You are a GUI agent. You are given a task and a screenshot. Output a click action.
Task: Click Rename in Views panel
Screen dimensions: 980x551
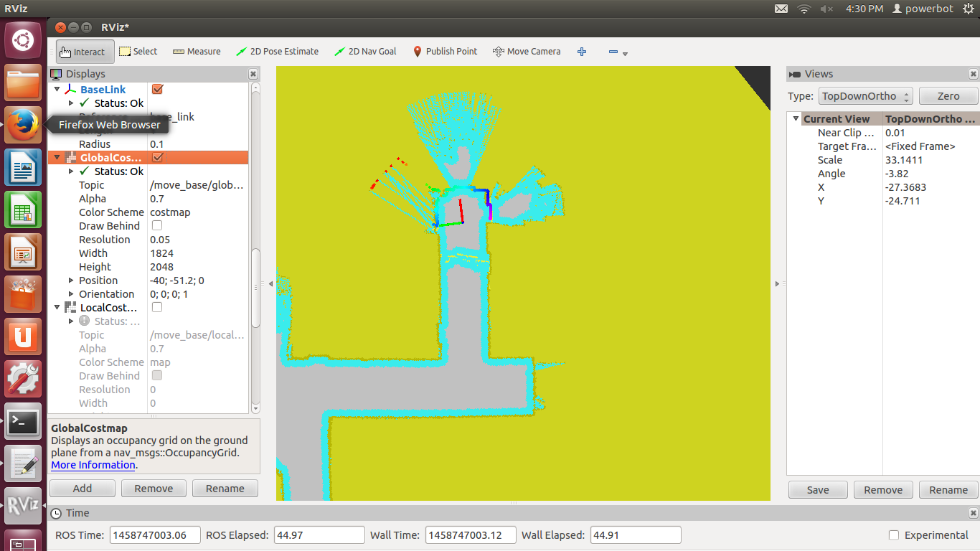click(948, 490)
